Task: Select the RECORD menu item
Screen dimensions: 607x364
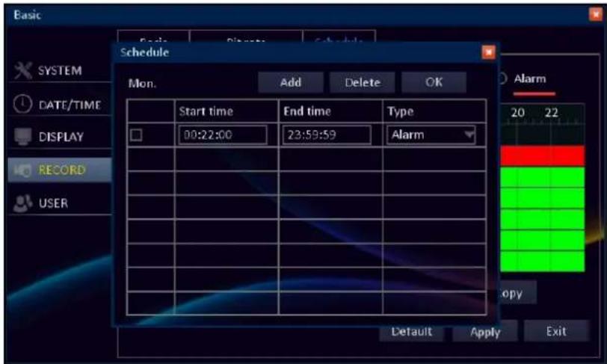Action: click(60, 170)
